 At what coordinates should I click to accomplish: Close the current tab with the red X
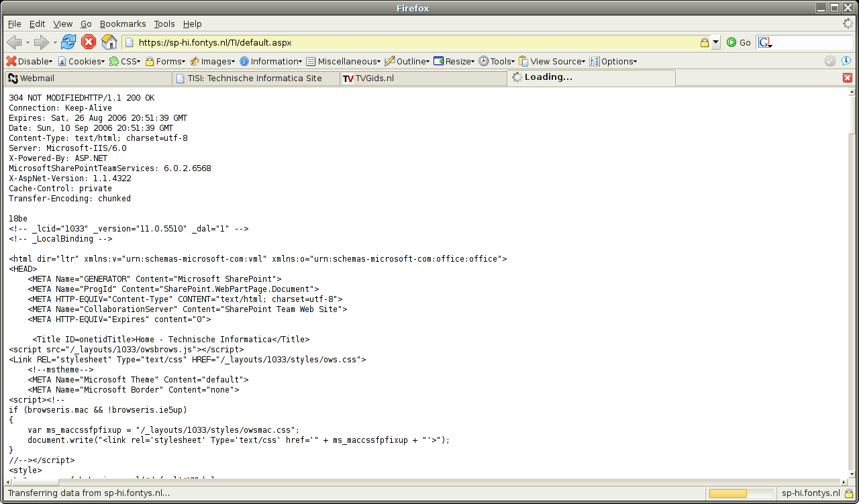click(847, 78)
